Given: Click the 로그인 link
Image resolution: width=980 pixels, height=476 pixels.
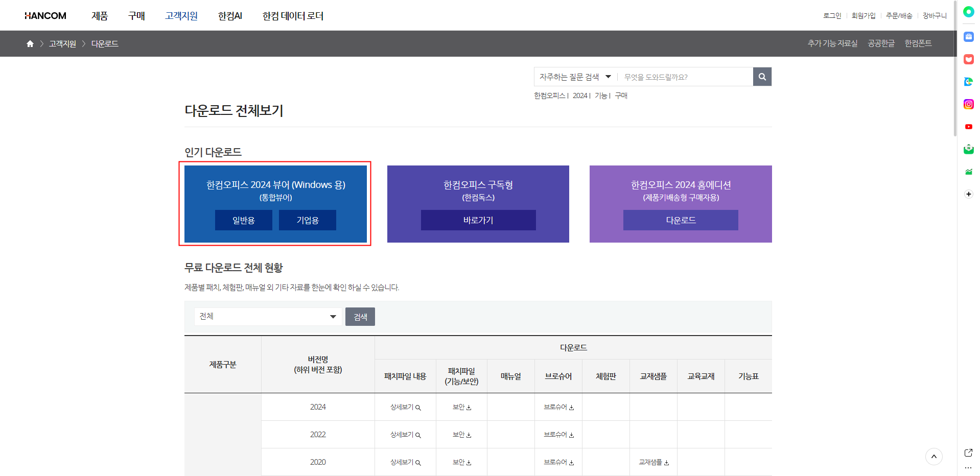Looking at the screenshot, I should (x=832, y=16).
